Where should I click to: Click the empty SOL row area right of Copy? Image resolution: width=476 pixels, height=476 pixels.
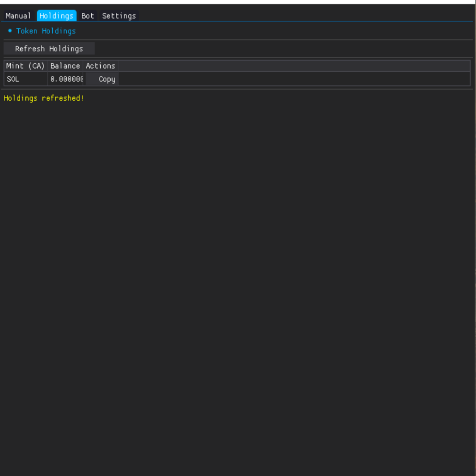coord(294,79)
